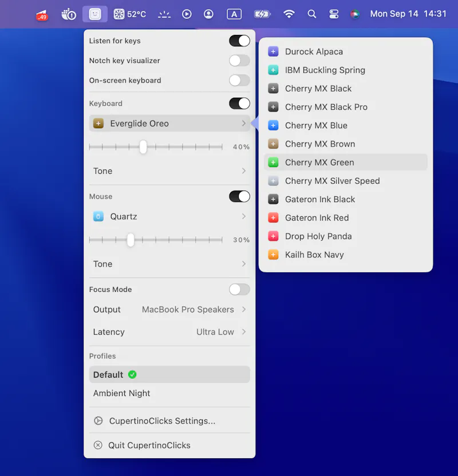The height and width of the screenshot is (476, 458).
Task: Open the user account menu bar icon
Action: [x=208, y=14]
